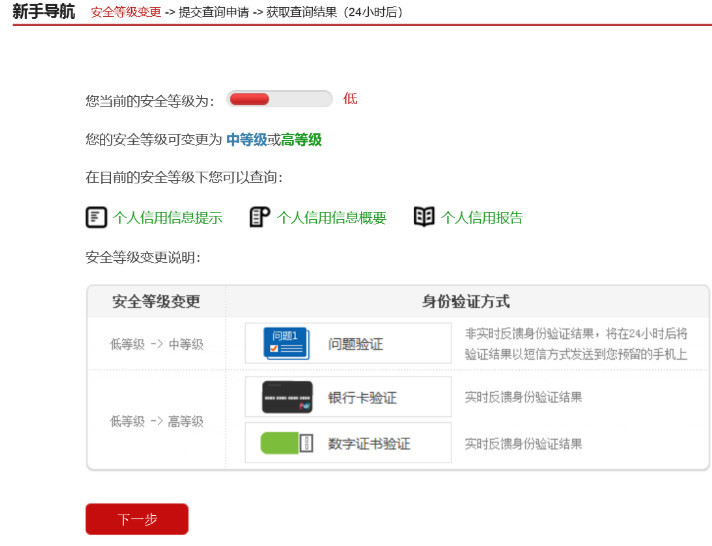
Task: Click the 提交查询申请 step in navigation
Action: (214, 12)
